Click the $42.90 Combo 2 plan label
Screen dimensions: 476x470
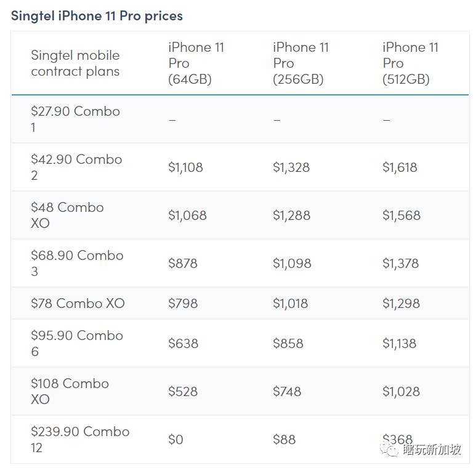tap(76, 167)
